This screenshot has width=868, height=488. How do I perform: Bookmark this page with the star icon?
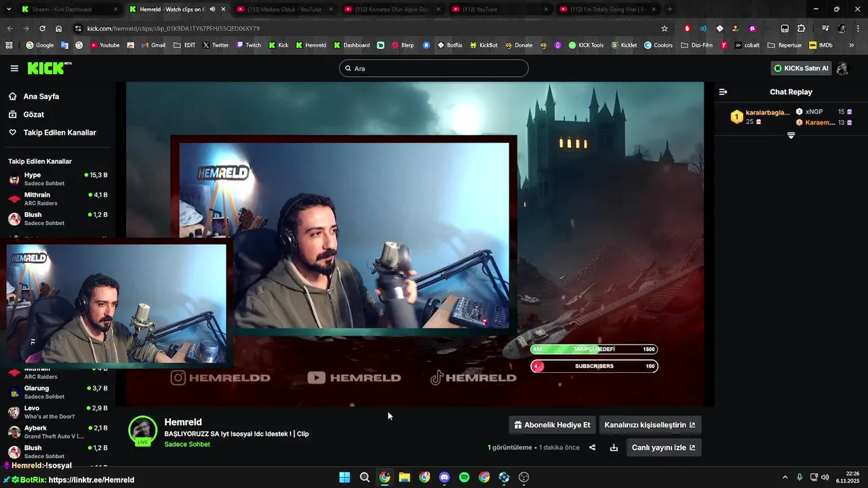(665, 28)
